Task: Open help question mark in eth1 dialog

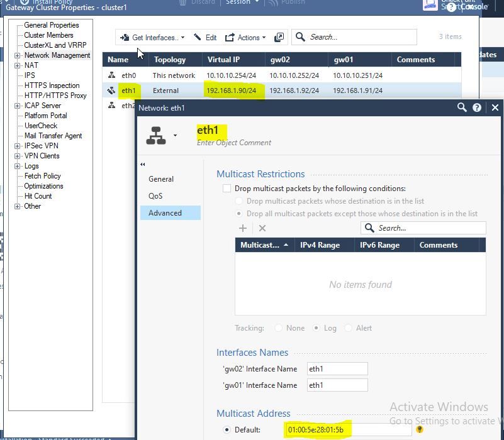Action: (477, 107)
